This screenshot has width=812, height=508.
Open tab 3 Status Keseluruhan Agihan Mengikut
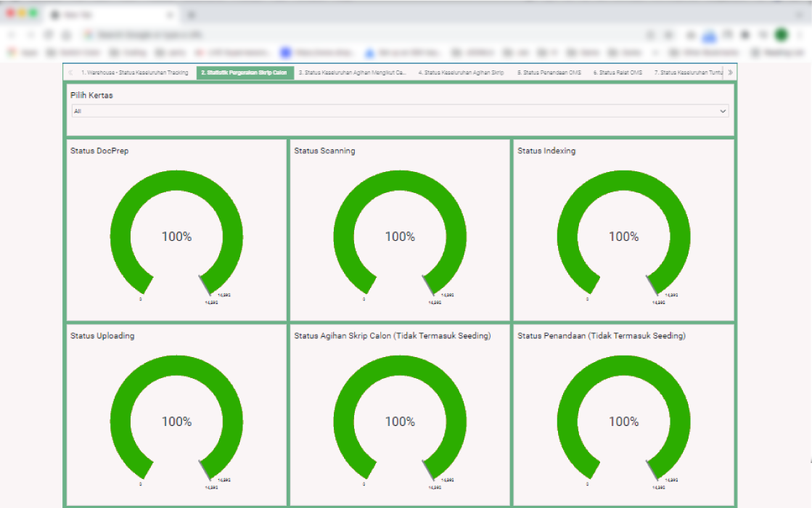(353, 73)
